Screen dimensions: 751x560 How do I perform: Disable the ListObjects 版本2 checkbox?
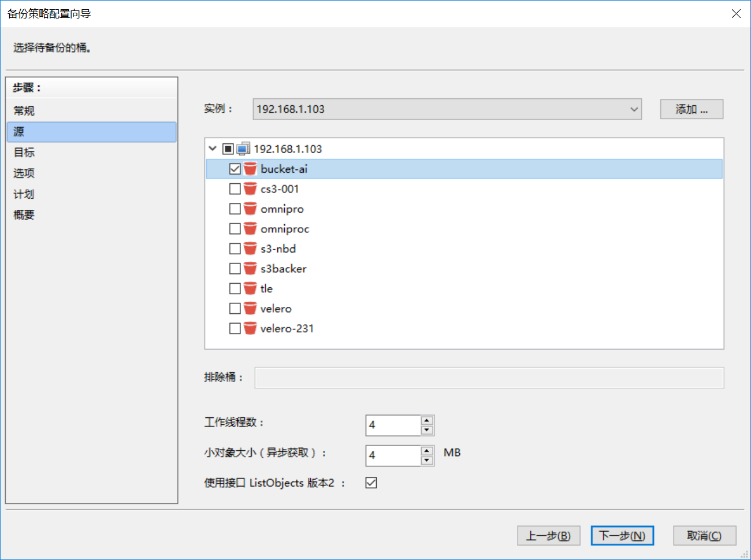click(371, 483)
